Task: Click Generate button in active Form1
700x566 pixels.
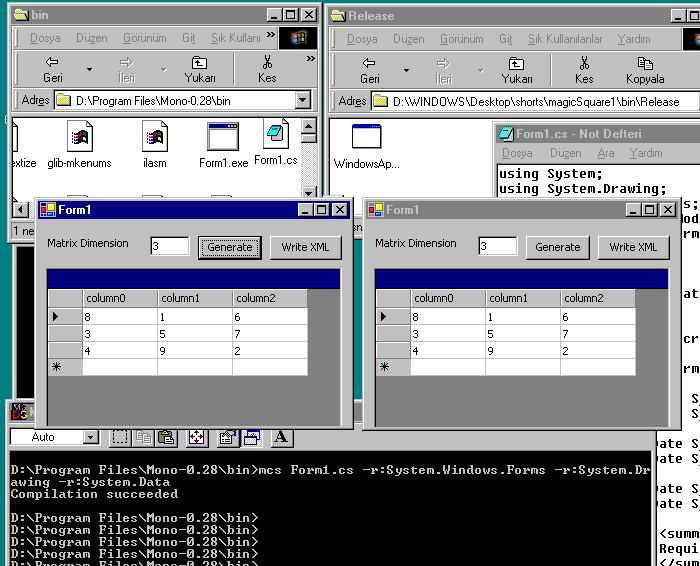Action: click(229, 247)
